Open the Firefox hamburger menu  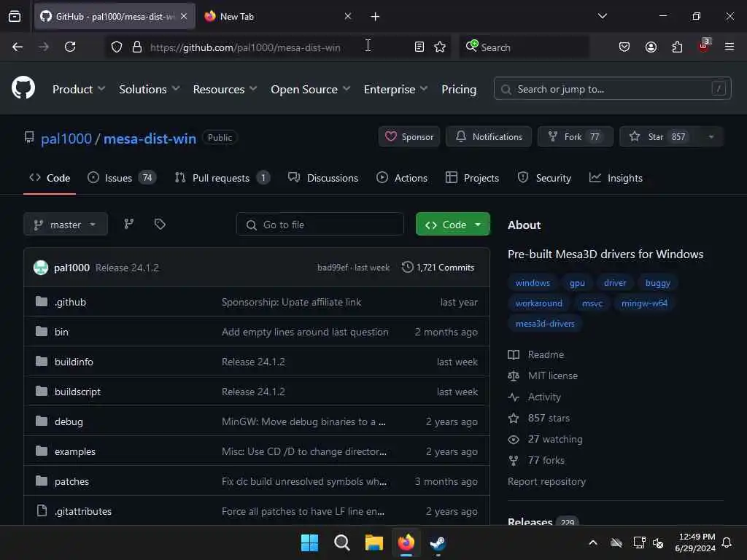(729, 47)
